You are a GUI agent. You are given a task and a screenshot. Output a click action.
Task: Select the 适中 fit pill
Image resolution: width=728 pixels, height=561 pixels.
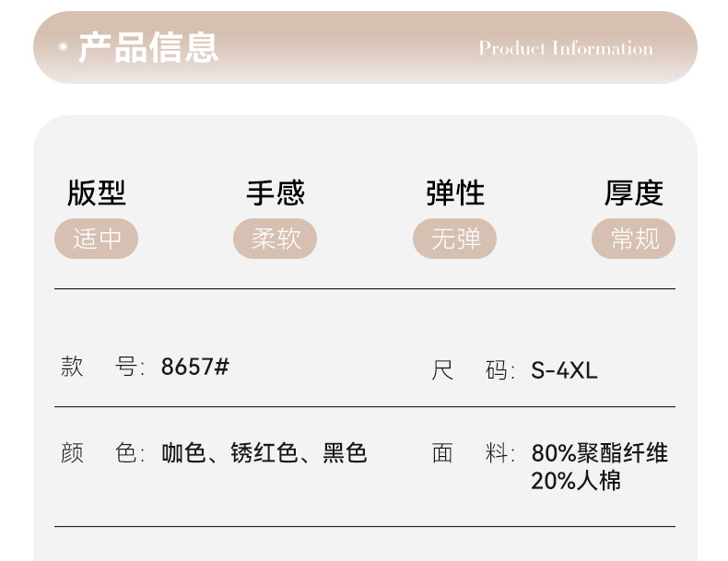(96, 239)
